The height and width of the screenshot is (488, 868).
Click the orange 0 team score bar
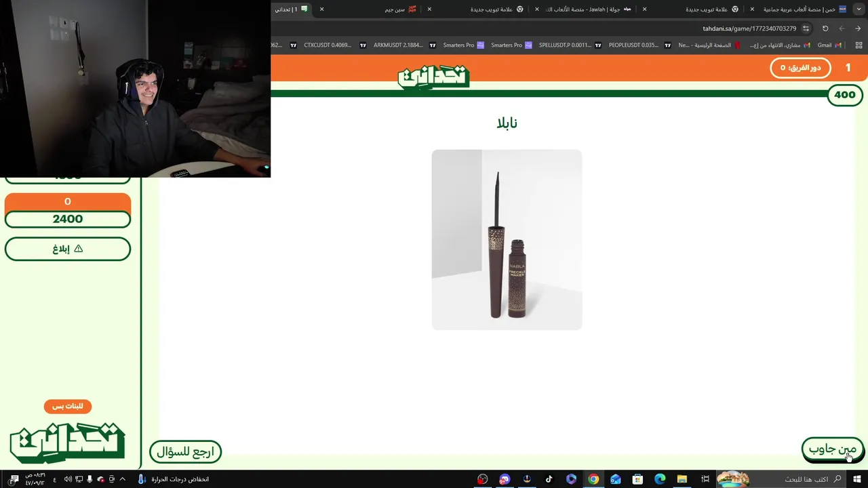click(x=68, y=201)
